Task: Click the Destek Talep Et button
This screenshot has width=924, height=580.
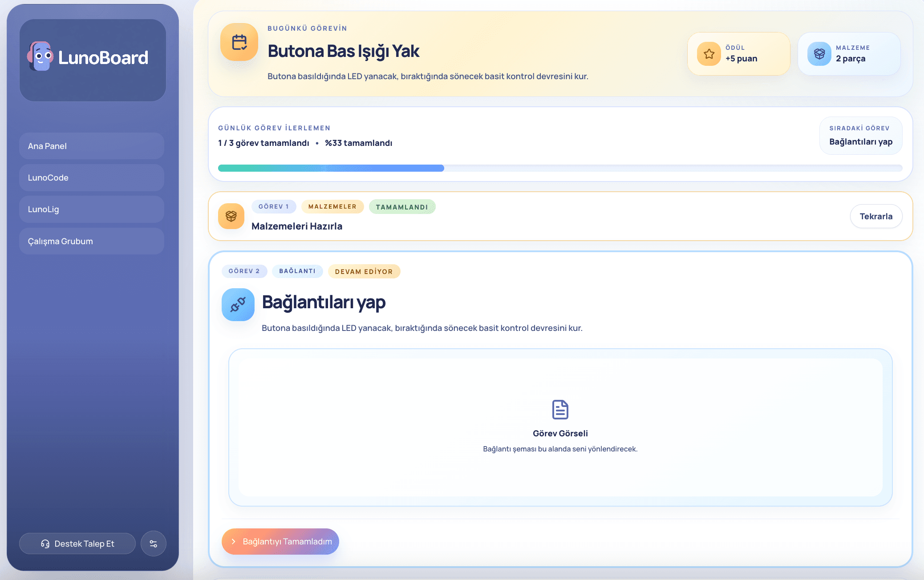Action: click(77, 544)
